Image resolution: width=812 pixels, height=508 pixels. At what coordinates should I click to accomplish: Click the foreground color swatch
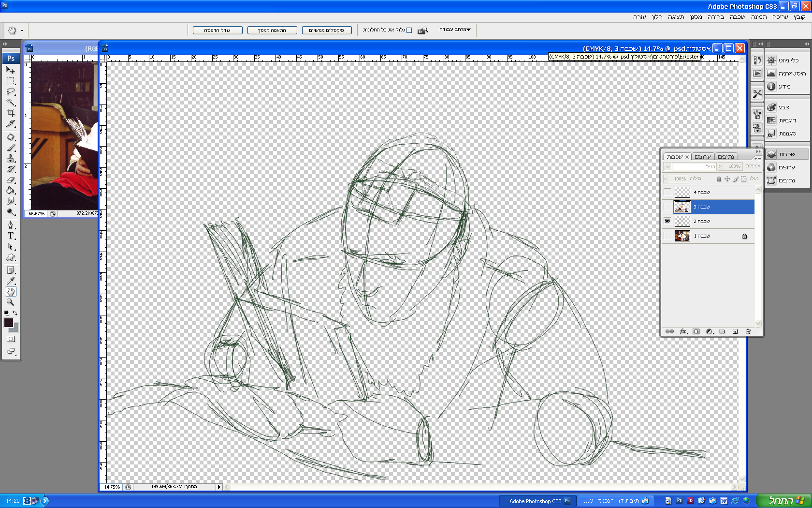[x=8, y=323]
